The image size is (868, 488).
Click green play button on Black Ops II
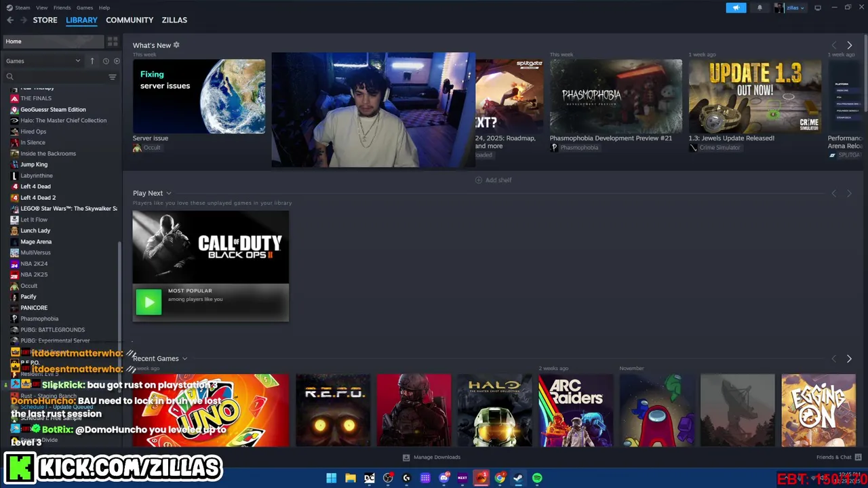click(x=149, y=302)
